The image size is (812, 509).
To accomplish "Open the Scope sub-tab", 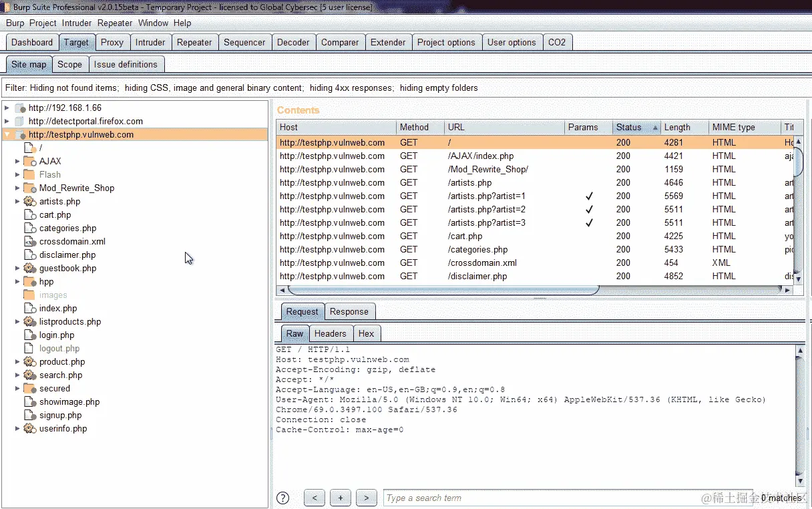I will (69, 64).
